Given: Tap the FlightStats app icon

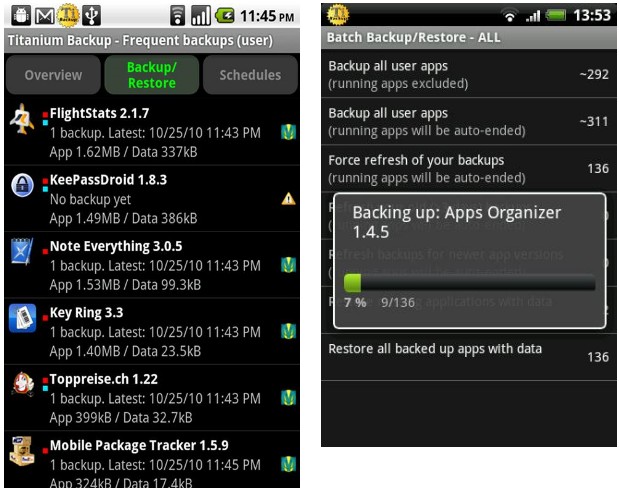Looking at the screenshot, I should [23, 119].
